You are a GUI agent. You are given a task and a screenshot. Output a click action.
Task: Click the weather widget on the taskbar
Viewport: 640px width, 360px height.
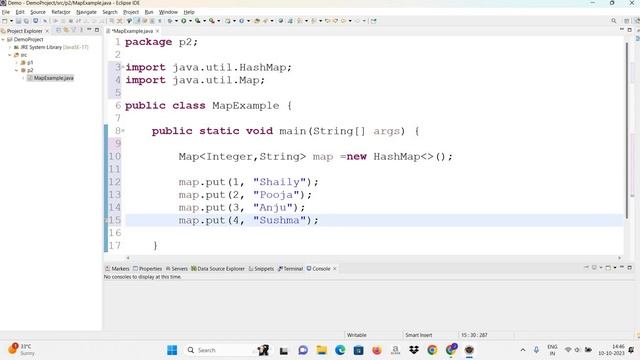point(21,350)
